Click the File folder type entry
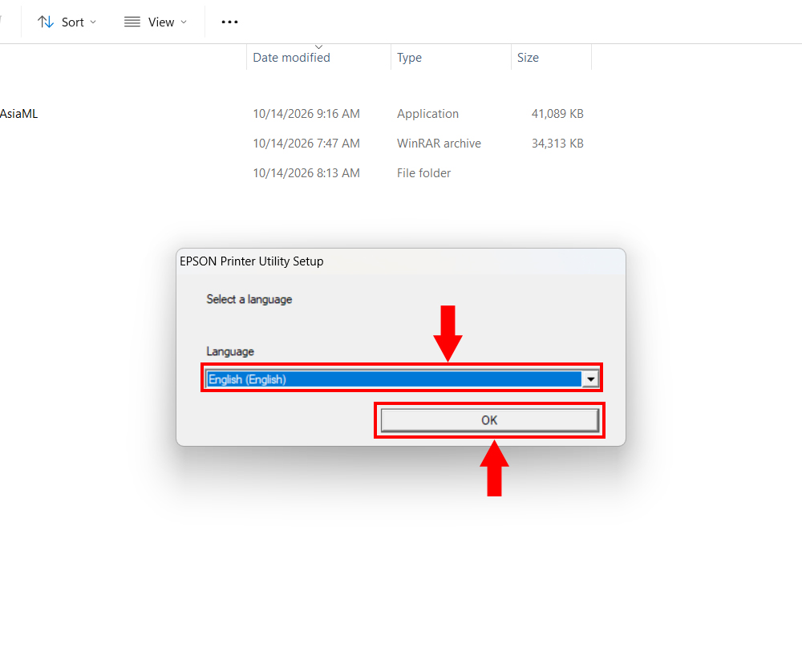Image resolution: width=802 pixels, height=672 pixels. click(424, 173)
